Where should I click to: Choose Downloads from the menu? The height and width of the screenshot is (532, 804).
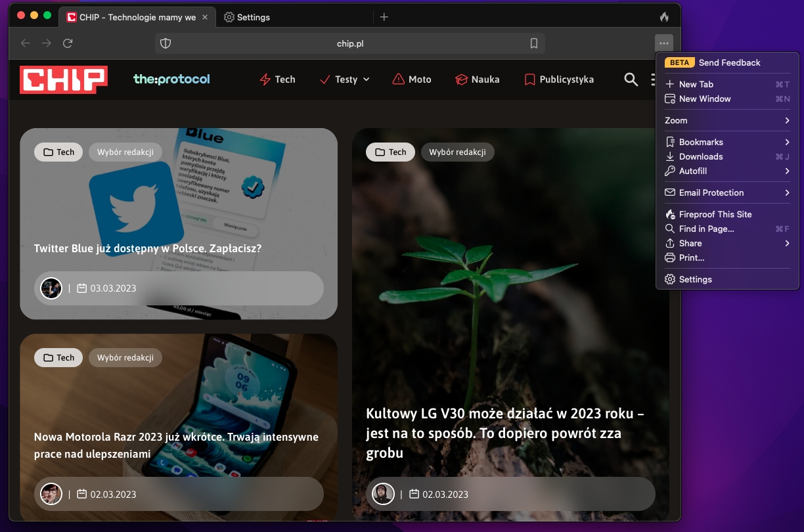(x=700, y=156)
